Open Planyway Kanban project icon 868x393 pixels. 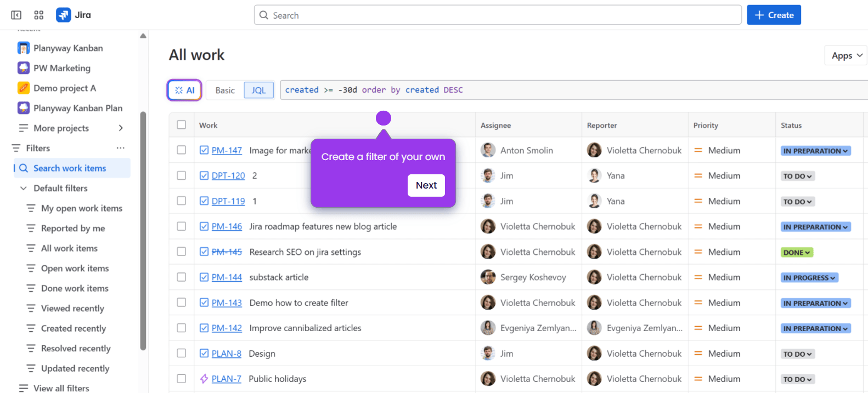click(x=24, y=48)
